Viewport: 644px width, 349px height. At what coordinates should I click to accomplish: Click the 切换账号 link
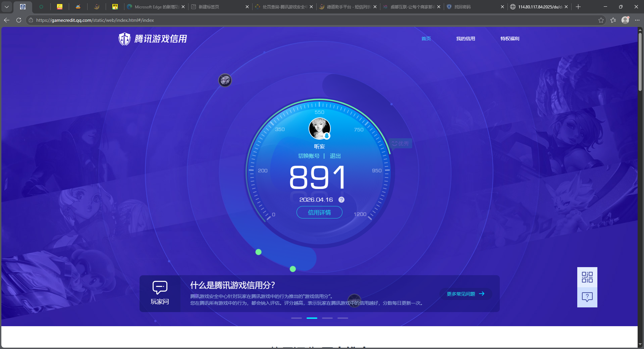(x=309, y=156)
